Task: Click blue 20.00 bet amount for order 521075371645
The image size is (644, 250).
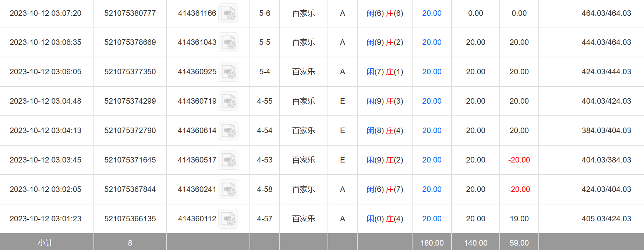Action: pos(432,160)
